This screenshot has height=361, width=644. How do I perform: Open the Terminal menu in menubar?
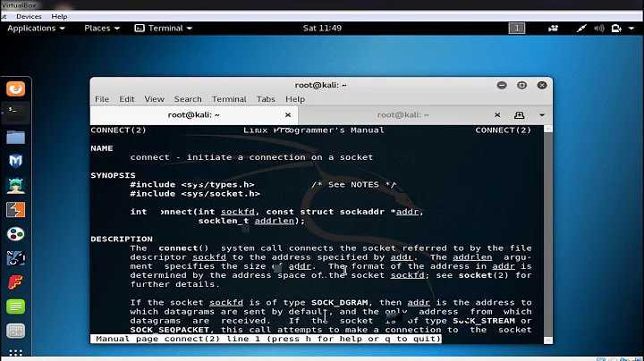(229, 99)
